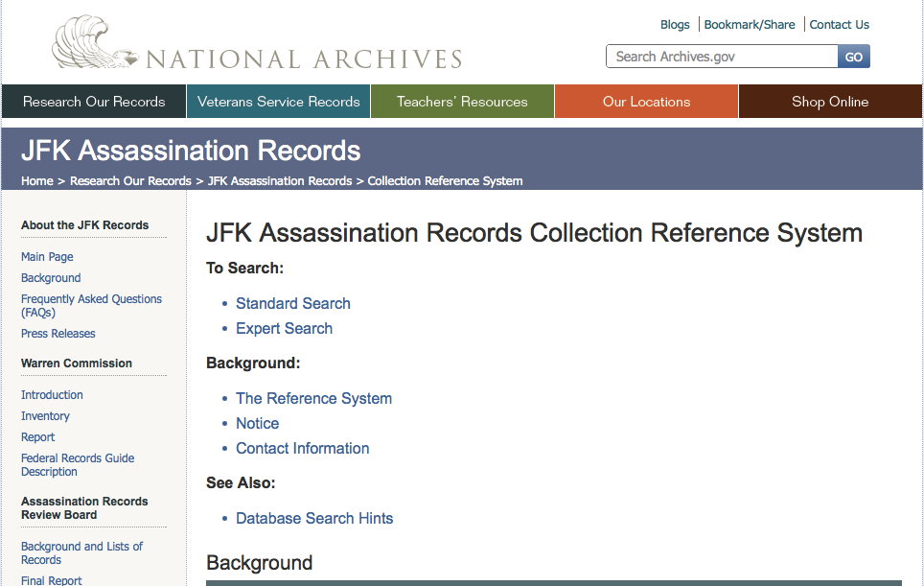Open the Blogs link
This screenshot has height=586, width=924.
pos(675,25)
